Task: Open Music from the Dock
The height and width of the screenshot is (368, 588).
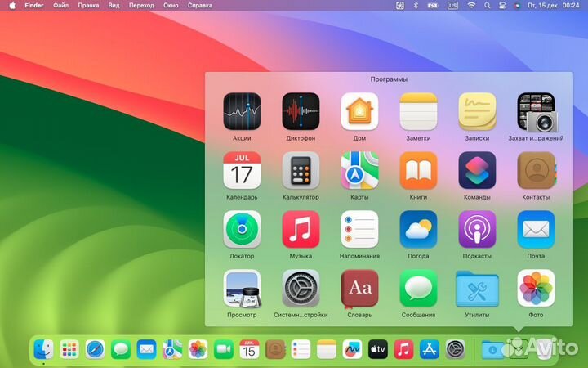Action: (403, 349)
